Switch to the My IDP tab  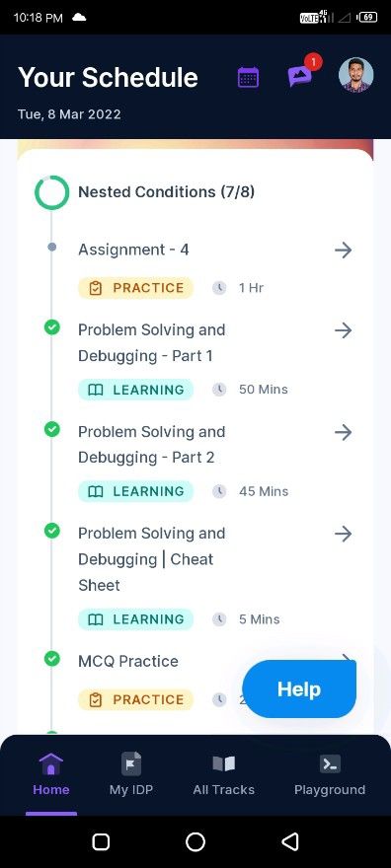pyautogui.click(x=131, y=775)
